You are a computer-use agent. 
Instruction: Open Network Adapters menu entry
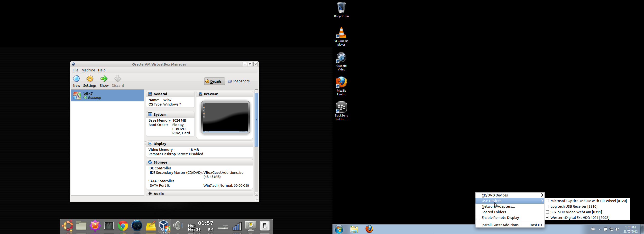pyautogui.click(x=510, y=206)
